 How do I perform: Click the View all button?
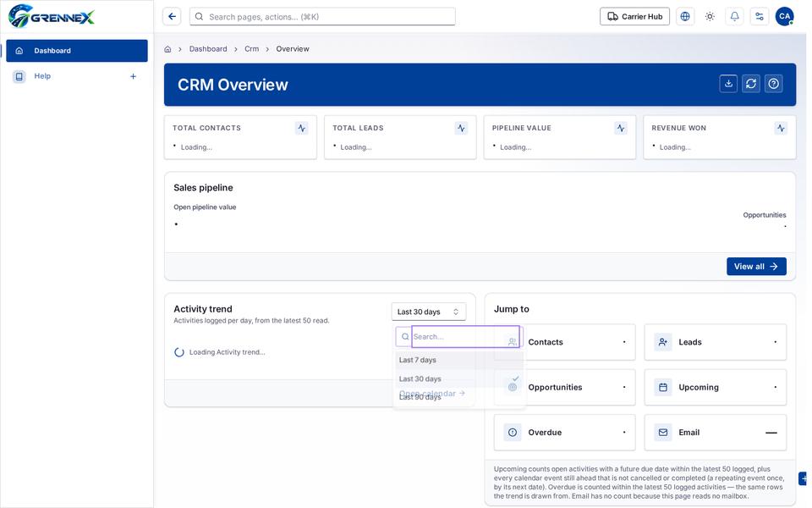756,267
